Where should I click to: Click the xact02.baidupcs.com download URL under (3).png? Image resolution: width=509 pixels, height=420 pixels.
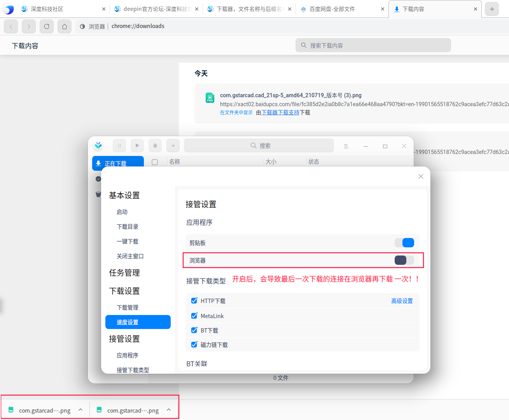[x=364, y=104]
